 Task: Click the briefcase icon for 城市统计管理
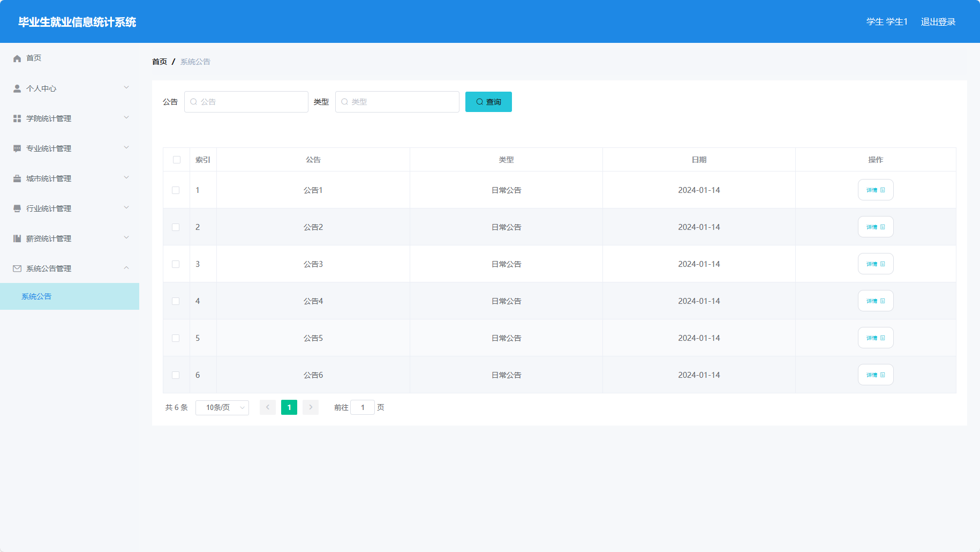[17, 178]
